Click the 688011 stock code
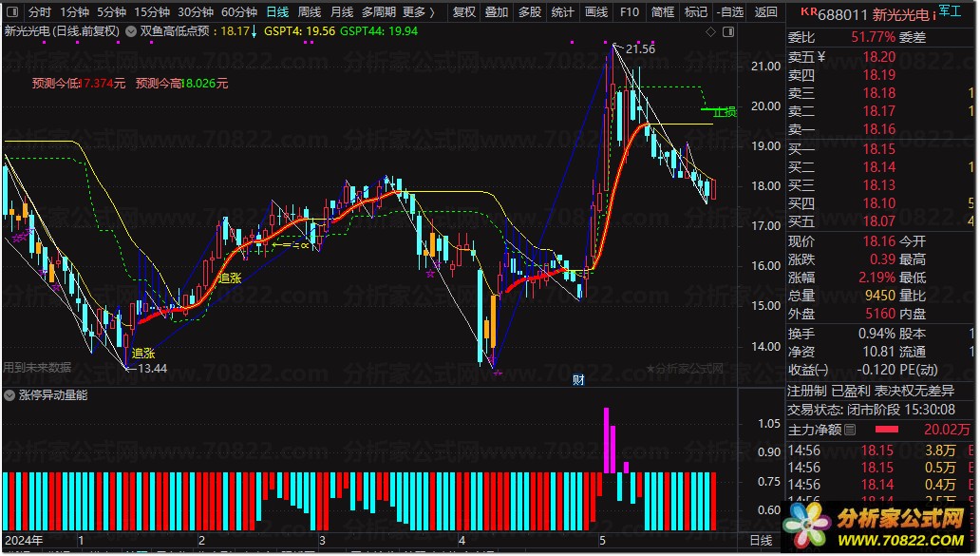This screenshot has height=556, width=980. coord(842,14)
